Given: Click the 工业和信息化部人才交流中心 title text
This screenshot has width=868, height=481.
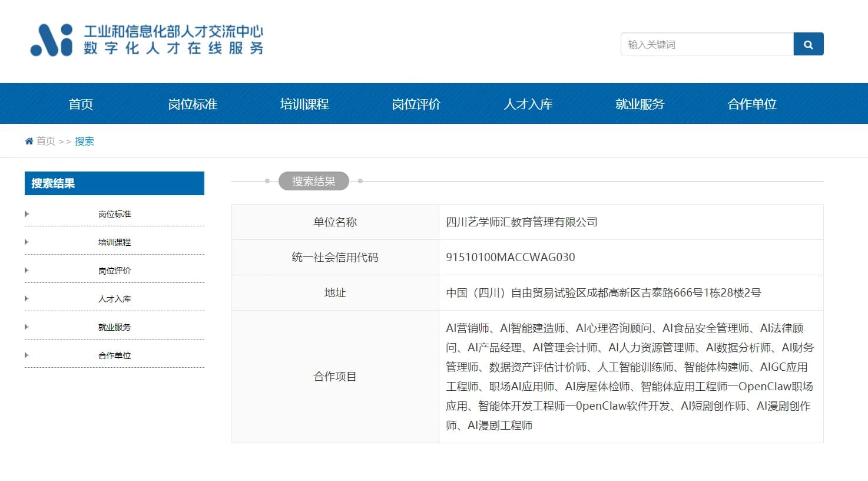Looking at the screenshot, I should coord(174,31).
